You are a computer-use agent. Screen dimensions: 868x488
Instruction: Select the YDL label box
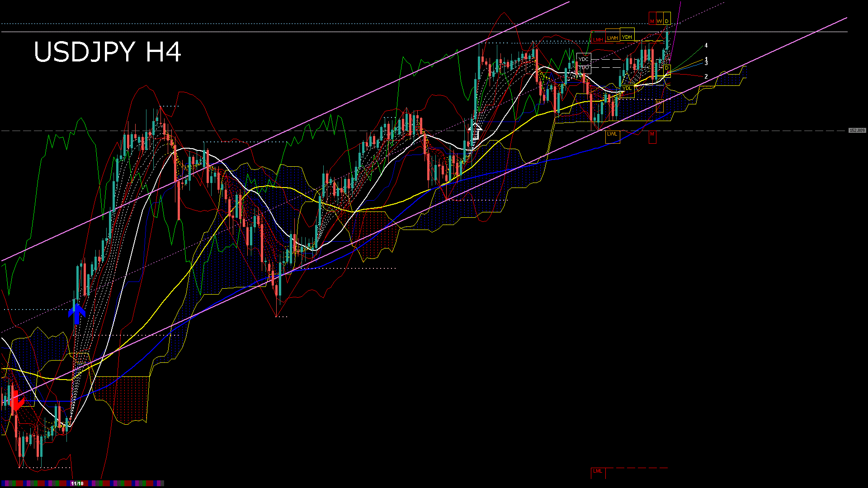tap(627, 89)
